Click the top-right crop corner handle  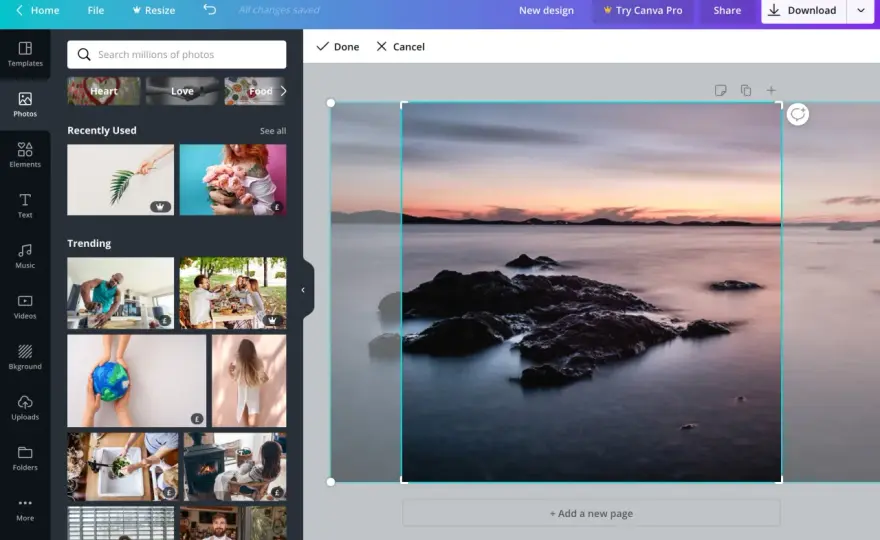tap(779, 104)
